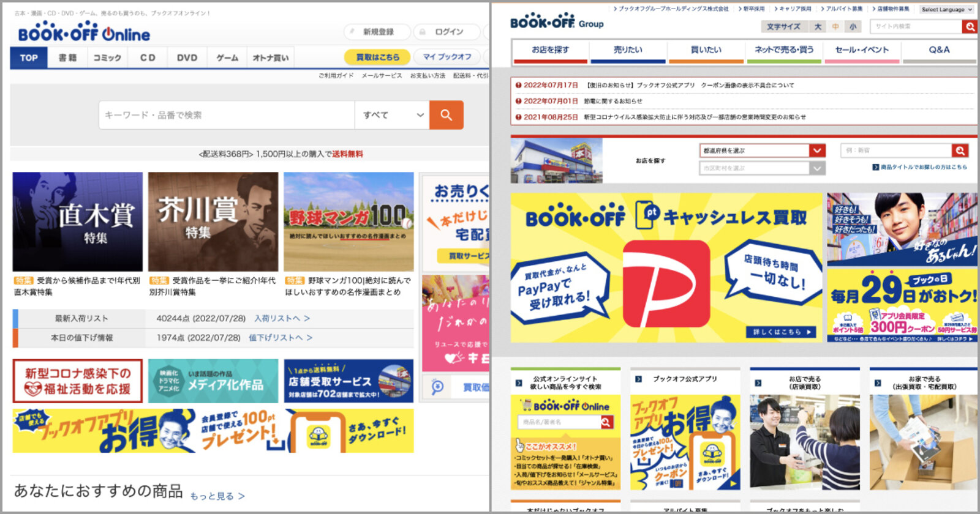Open お店を探す menu
980x514 pixels.
[x=550, y=51]
